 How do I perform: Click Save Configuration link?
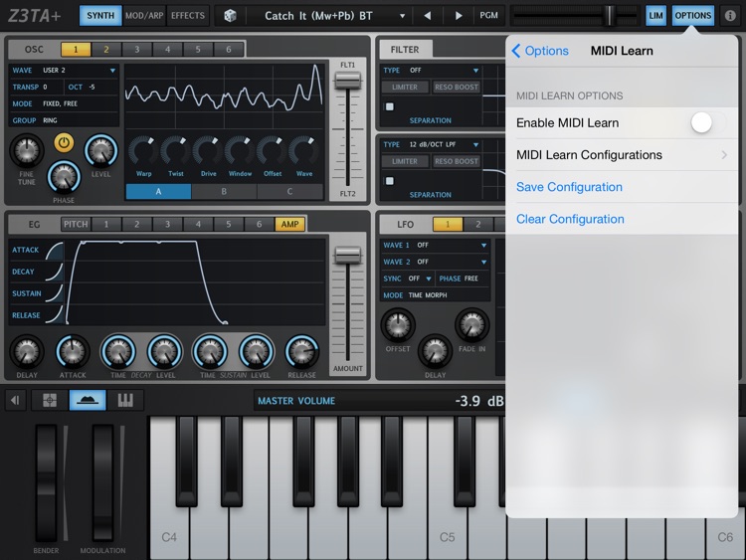click(x=569, y=187)
